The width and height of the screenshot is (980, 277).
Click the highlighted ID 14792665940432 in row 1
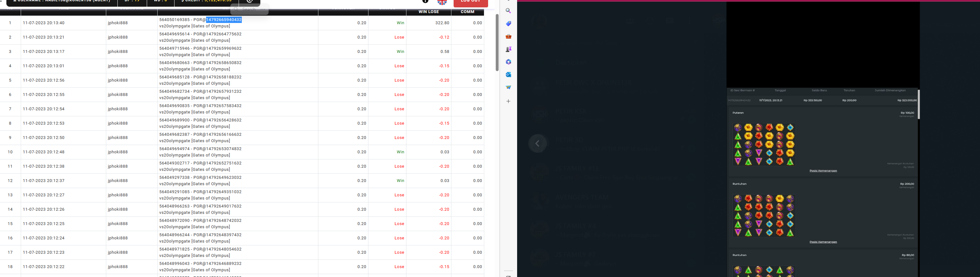point(224,20)
